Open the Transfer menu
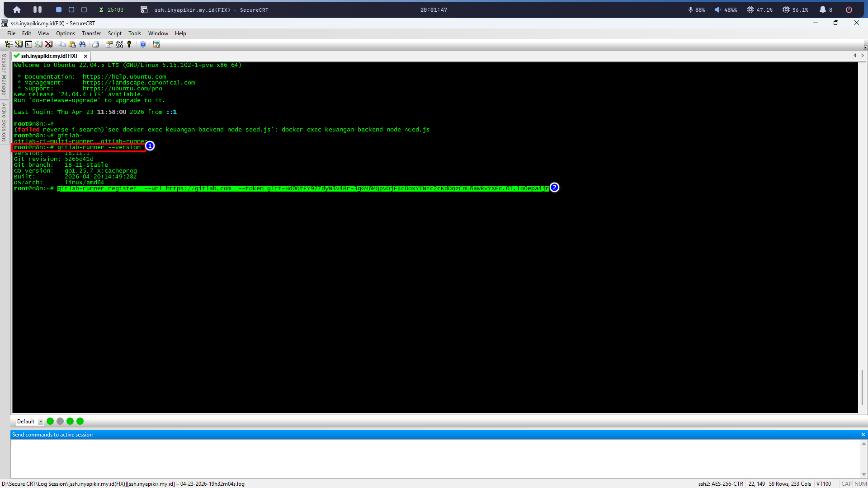 click(x=91, y=33)
